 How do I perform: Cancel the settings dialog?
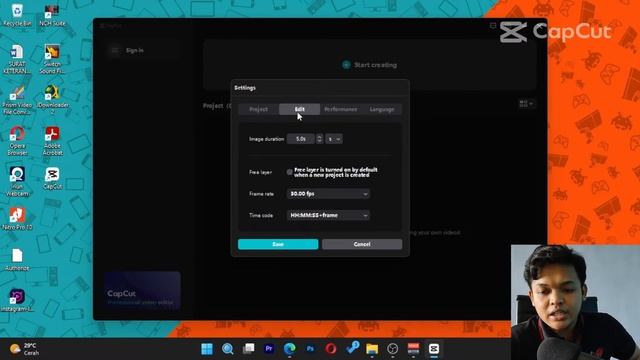[x=362, y=244]
